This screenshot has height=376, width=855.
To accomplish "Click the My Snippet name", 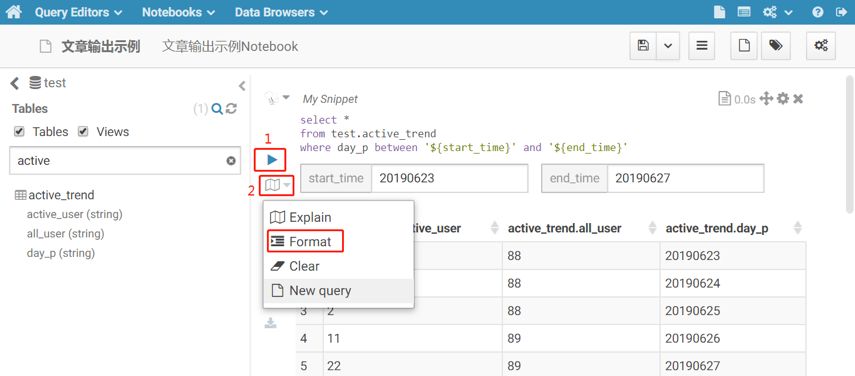I will coord(330,99).
